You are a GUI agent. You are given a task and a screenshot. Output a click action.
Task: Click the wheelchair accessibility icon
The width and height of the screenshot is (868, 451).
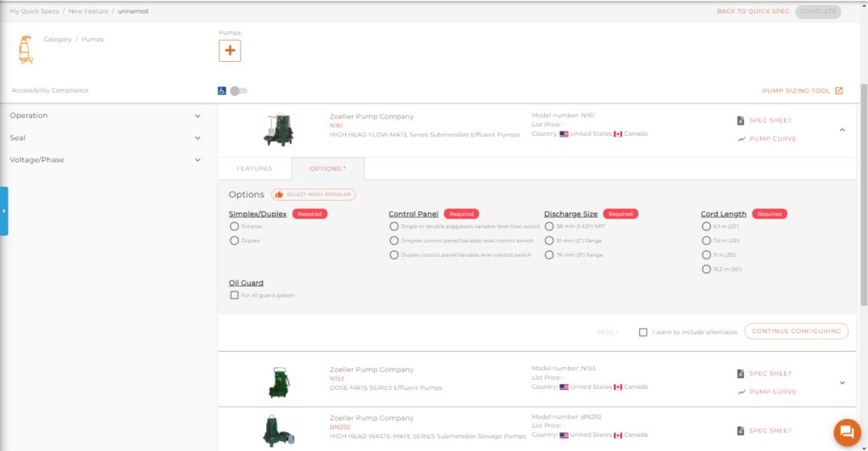[x=222, y=91]
